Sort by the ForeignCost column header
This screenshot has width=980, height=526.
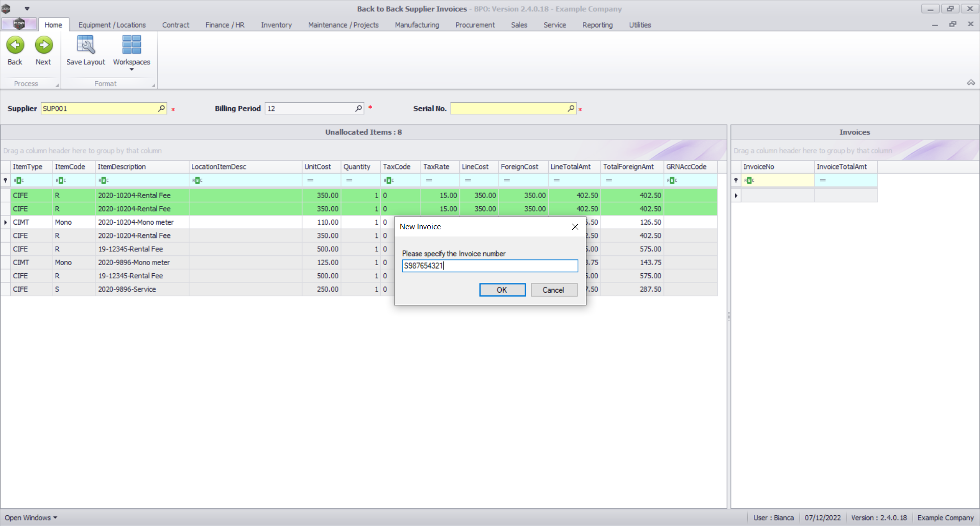pyautogui.click(x=523, y=167)
